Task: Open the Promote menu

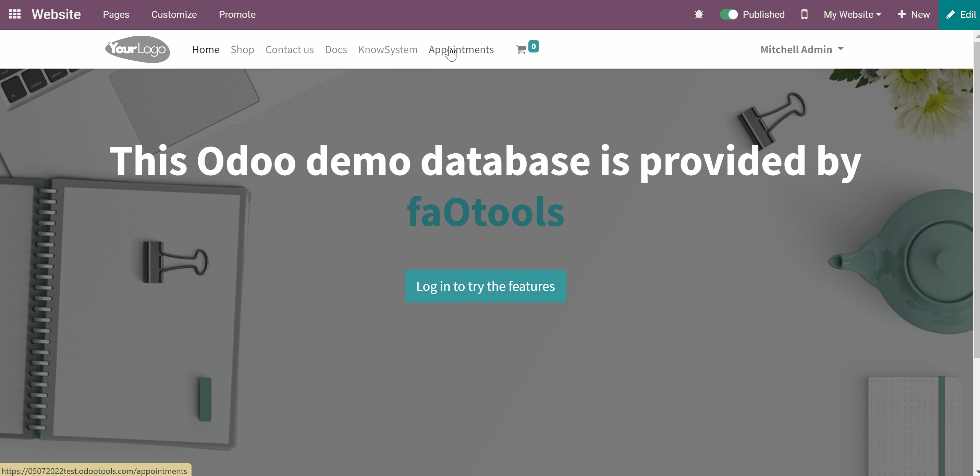Action: 237,14
